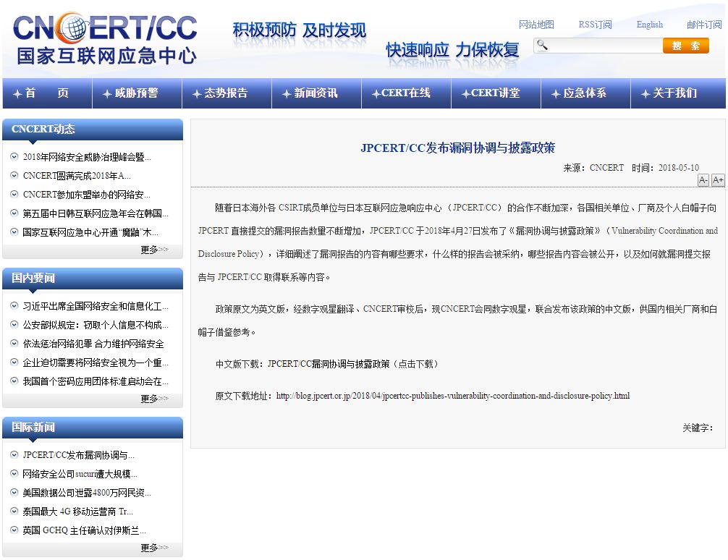Click bullet icon beside 习近平出席全国网络安全和信息化工
This screenshot has width=728, height=560.
pyautogui.click(x=14, y=306)
